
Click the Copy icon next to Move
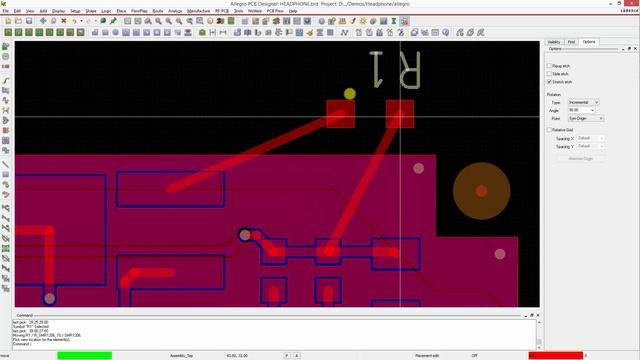[x=53, y=21]
